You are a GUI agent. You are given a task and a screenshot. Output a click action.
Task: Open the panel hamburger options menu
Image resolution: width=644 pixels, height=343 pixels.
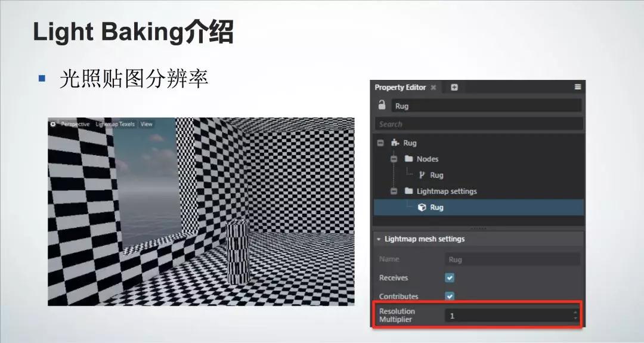click(577, 87)
